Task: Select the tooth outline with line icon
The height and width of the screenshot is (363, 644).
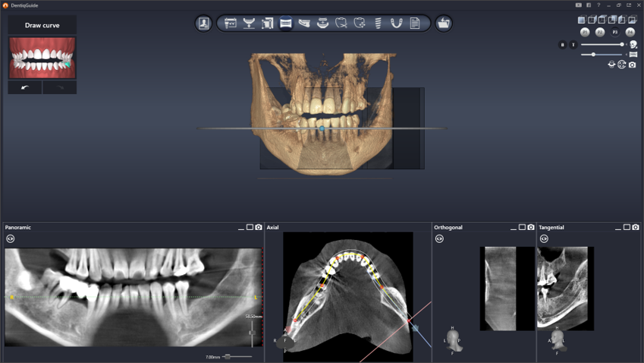Action: pos(341,23)
